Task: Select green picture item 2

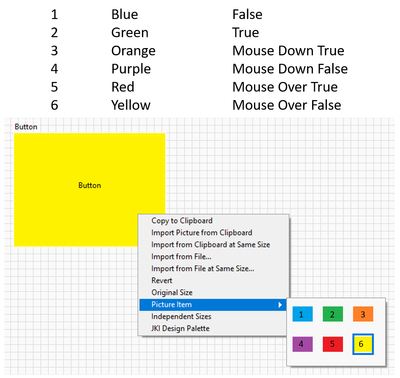Action: tap(332, 314)
